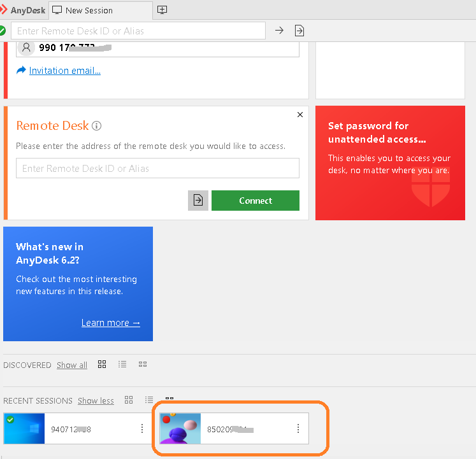Click the connect arrow beside top address bar

tap(279, 31)
